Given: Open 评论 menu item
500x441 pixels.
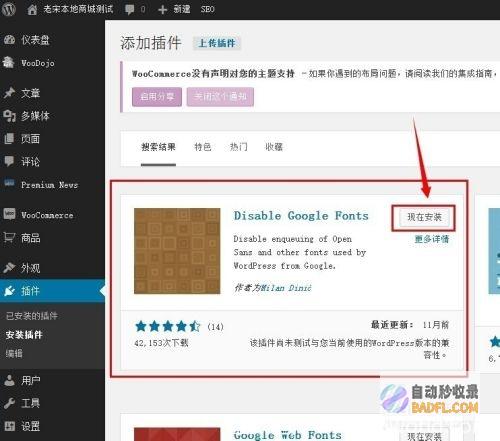Looking at the screenshot, I should pos(31,162).
